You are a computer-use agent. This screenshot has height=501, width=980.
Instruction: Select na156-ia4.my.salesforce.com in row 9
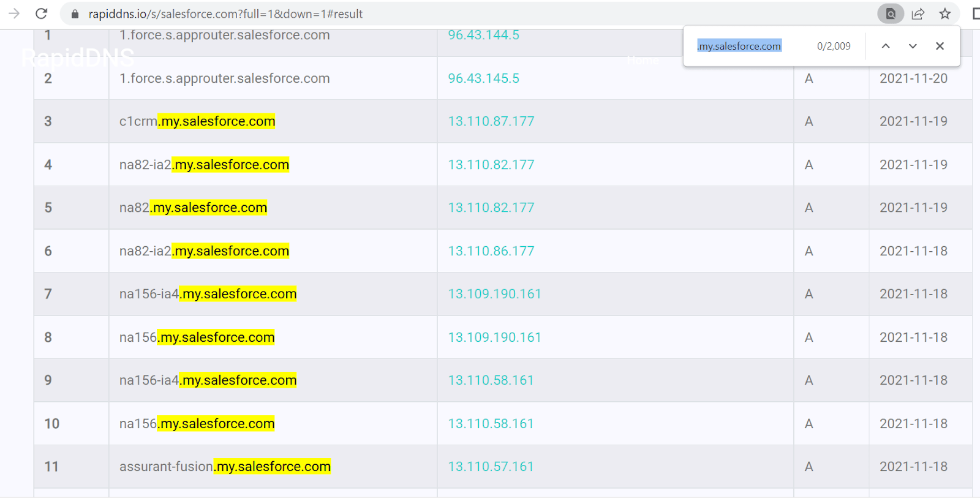208,380
